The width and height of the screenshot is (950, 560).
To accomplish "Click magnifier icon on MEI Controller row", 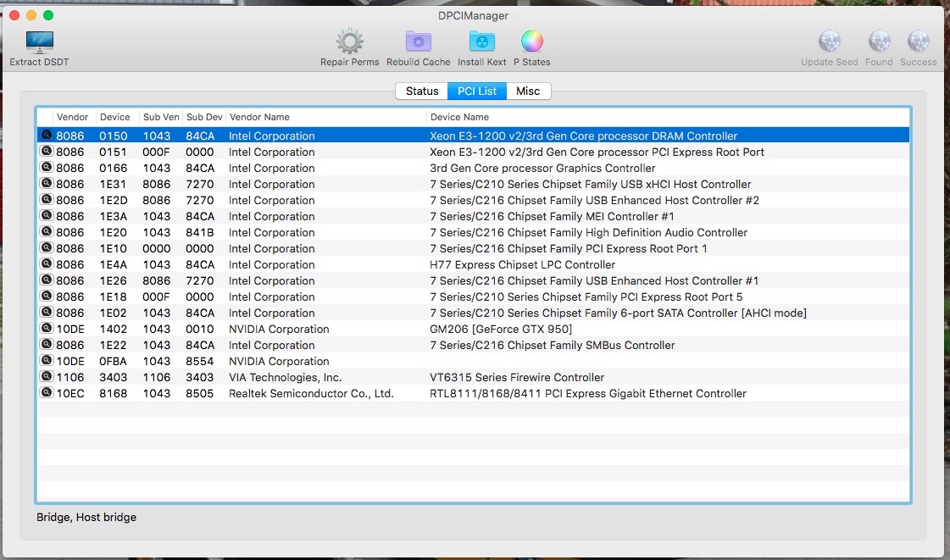I will point(46,215).
